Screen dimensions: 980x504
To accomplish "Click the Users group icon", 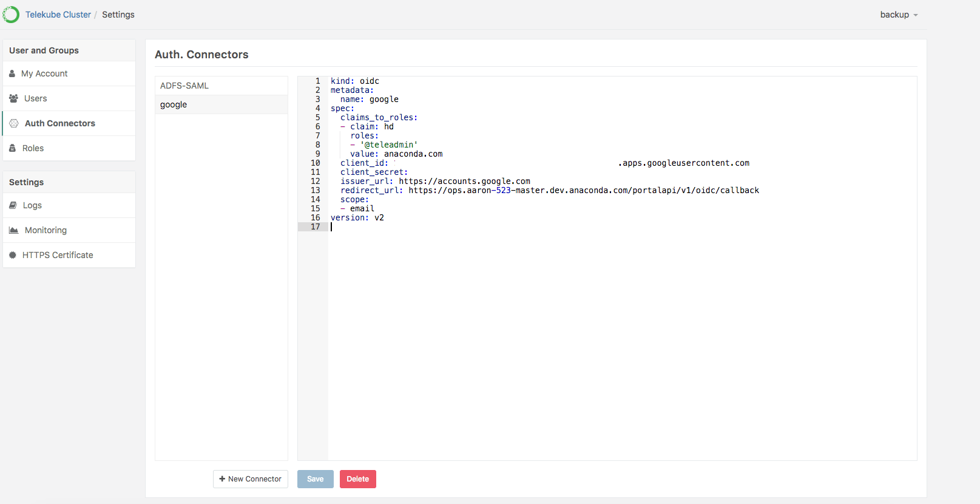I will (x=13, y=98).
